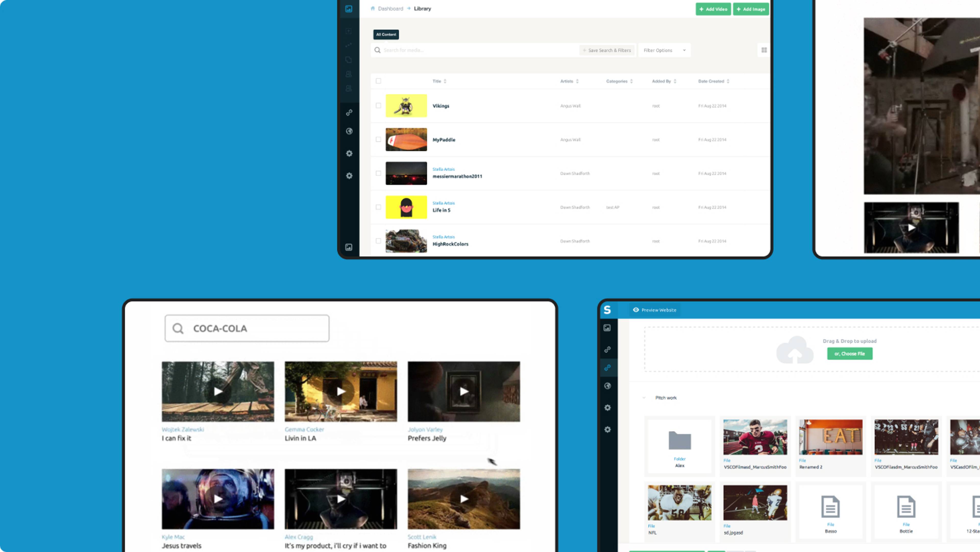Play the Livin in LA video
The height and width of the screenshot is (552, 980).
click(340, 392)
